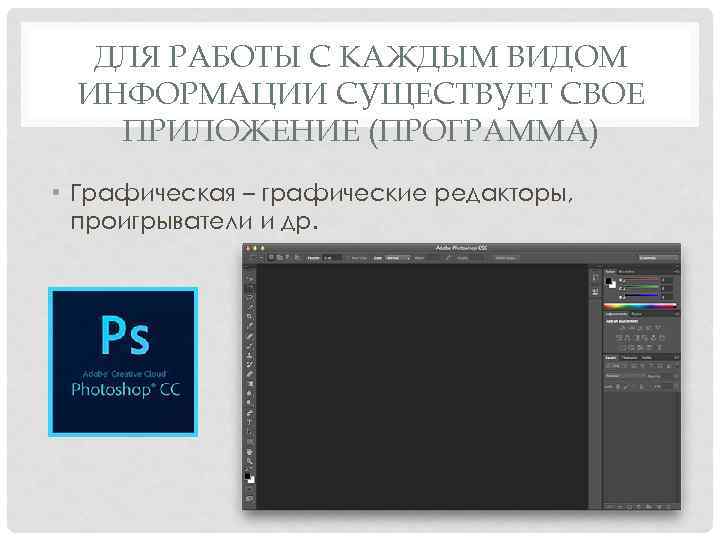Switch to the Color tab
720x540 pixels.
(611, 272)
